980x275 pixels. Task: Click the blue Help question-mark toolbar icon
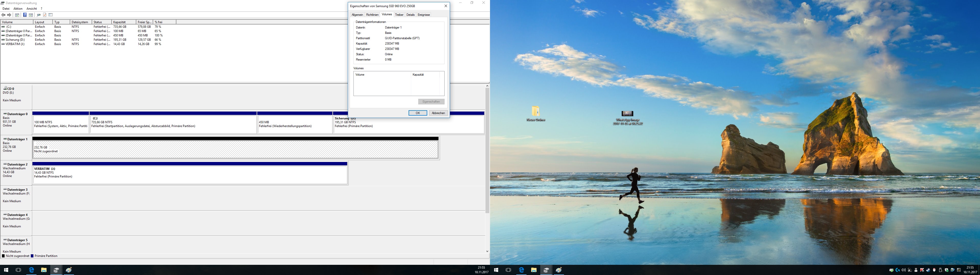pyautogui.click(x=25, y=15)
